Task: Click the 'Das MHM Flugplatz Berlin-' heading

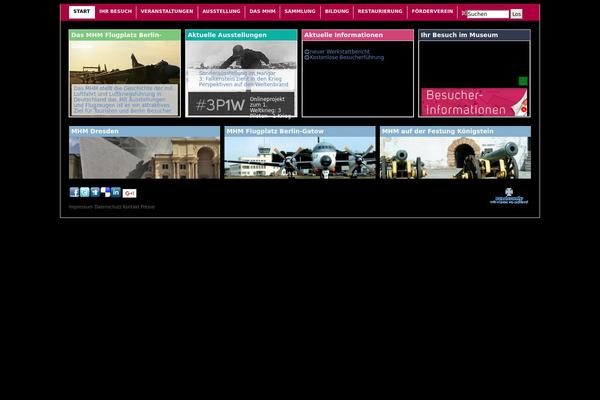Action: point(116,35)
